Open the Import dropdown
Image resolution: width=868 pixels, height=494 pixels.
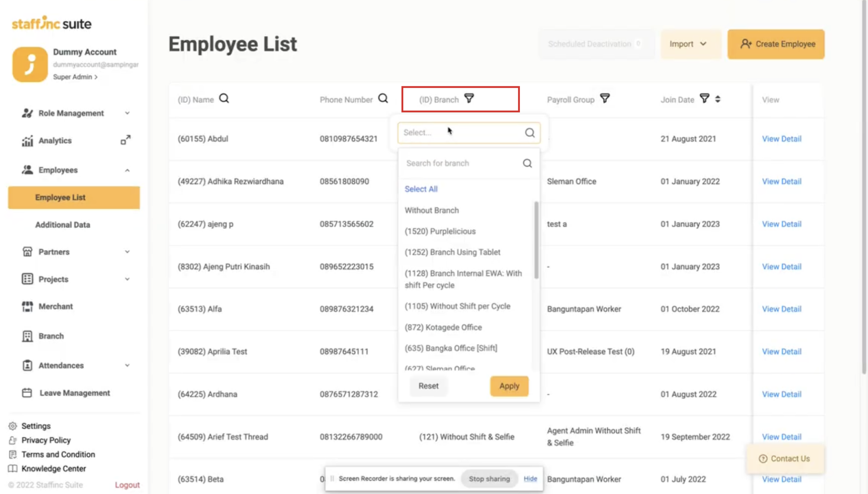688,44
